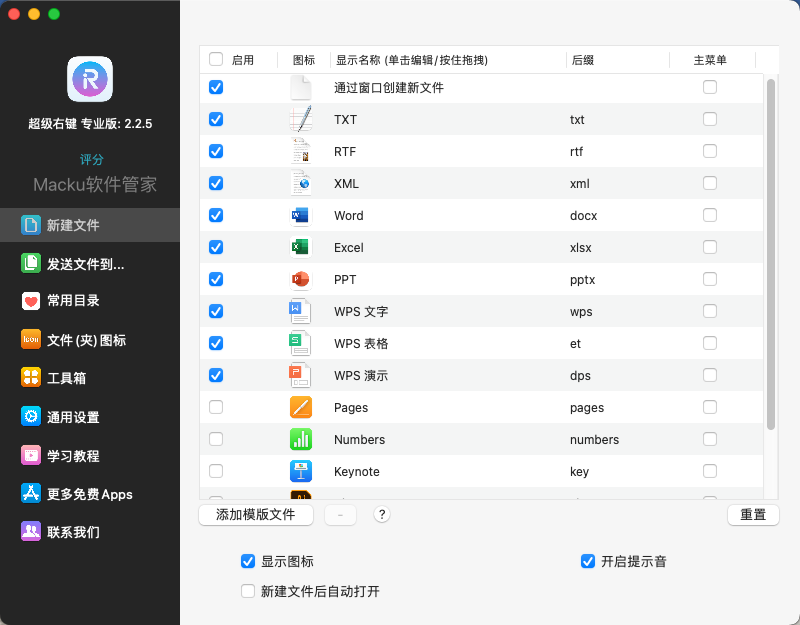This screenshot has width=800, height=625.
Task: Click the WPS 演示 icon
Action: [x=300, y=376]
